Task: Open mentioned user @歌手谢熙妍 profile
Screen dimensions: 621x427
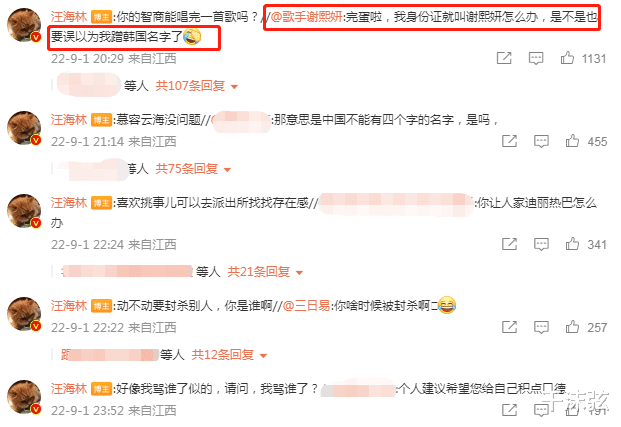Action: pos(307,17)
